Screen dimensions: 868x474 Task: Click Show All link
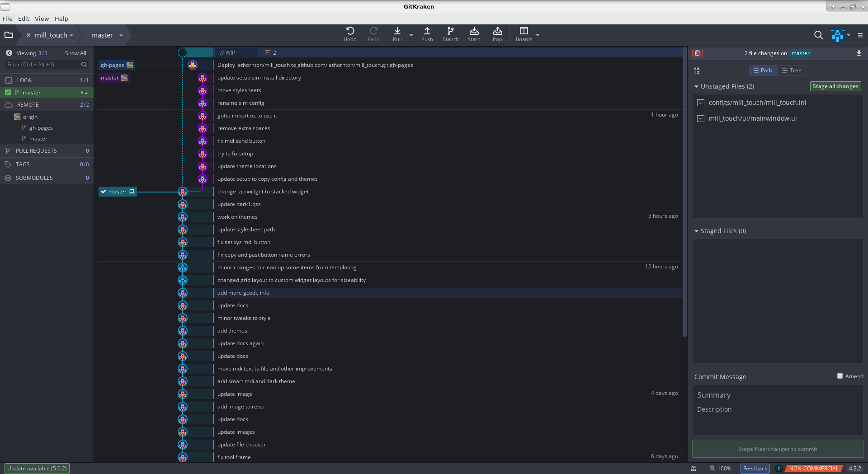click(75, 53)
